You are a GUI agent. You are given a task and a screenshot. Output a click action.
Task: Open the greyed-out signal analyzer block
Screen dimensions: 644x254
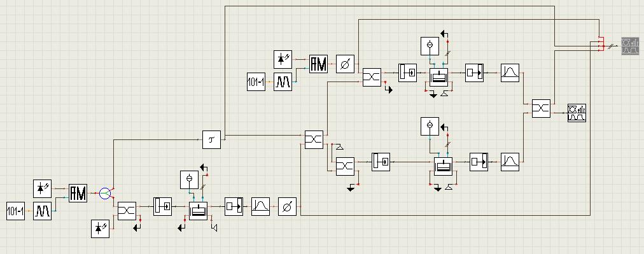coord(630,46)
